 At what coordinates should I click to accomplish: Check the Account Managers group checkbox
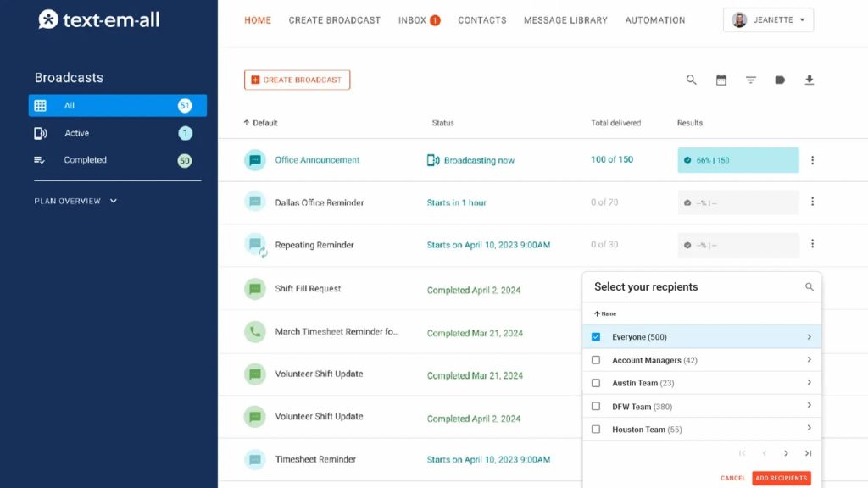(x=596, y=360)
